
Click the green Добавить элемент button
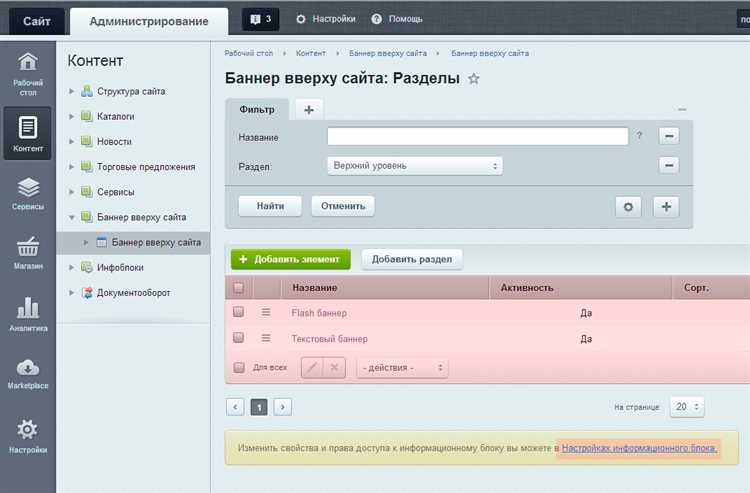[x=291, y=259]
